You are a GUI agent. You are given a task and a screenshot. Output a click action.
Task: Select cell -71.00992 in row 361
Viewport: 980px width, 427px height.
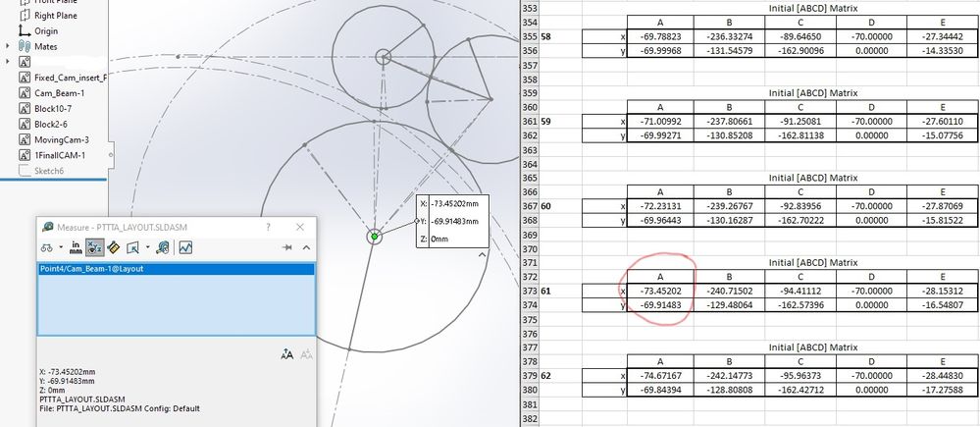pyautogui.click(x=660, y=122)
